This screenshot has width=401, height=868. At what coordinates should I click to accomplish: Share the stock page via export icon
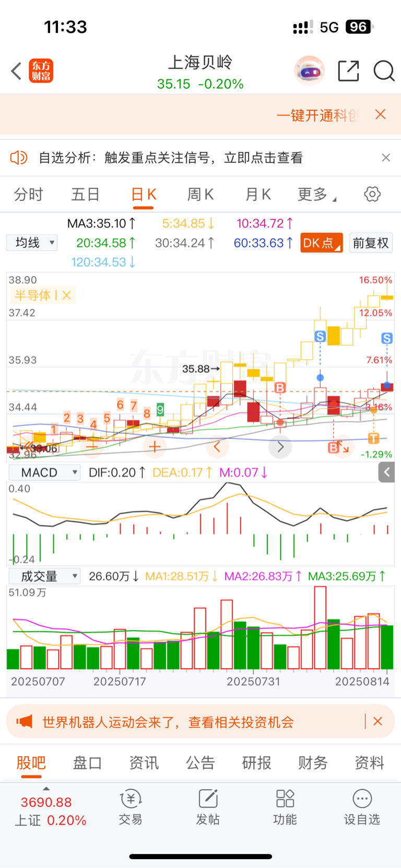(348, 71)
